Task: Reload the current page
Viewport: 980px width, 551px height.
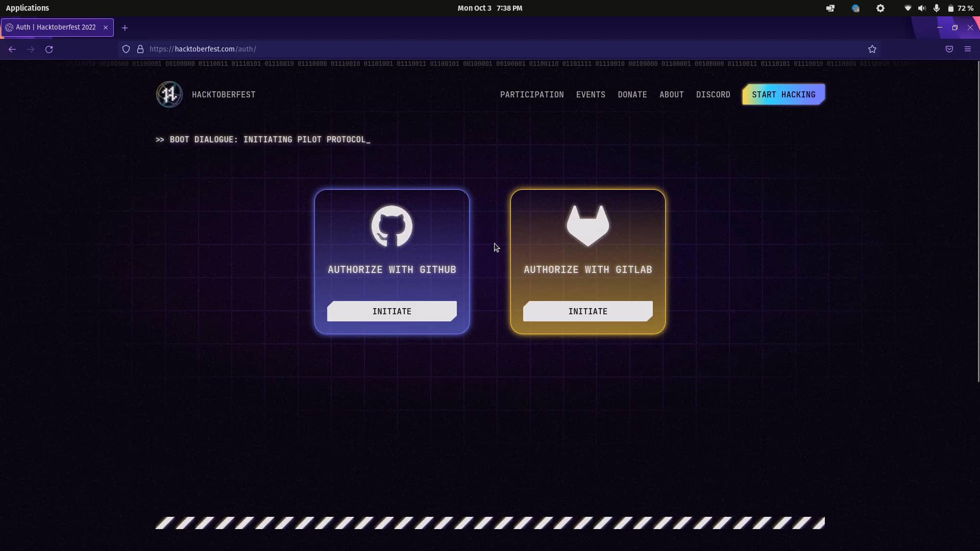Action: [x=49, y=49]
